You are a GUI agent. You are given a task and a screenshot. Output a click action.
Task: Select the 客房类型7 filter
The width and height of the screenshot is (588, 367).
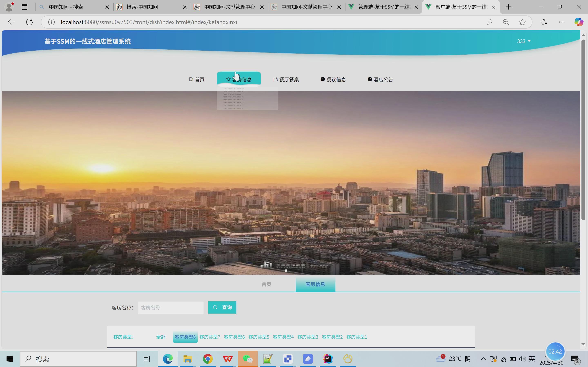pos(210,337)
